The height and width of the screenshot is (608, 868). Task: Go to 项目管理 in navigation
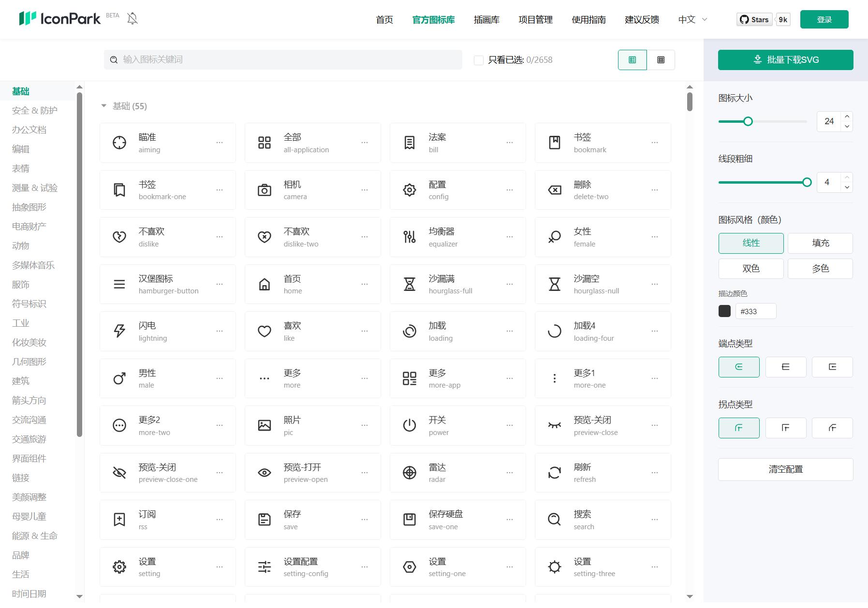coord(535,19)
